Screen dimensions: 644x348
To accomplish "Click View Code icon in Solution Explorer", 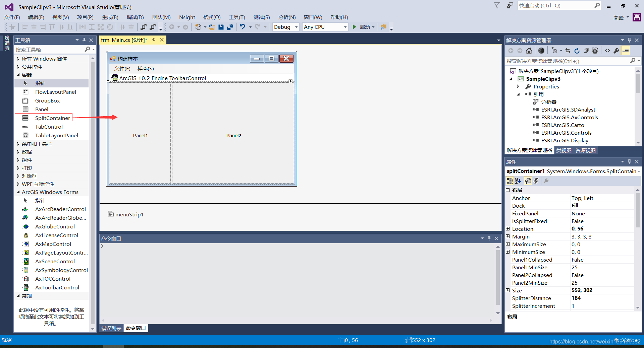I will pyautogui.click(x=607, y=51).
